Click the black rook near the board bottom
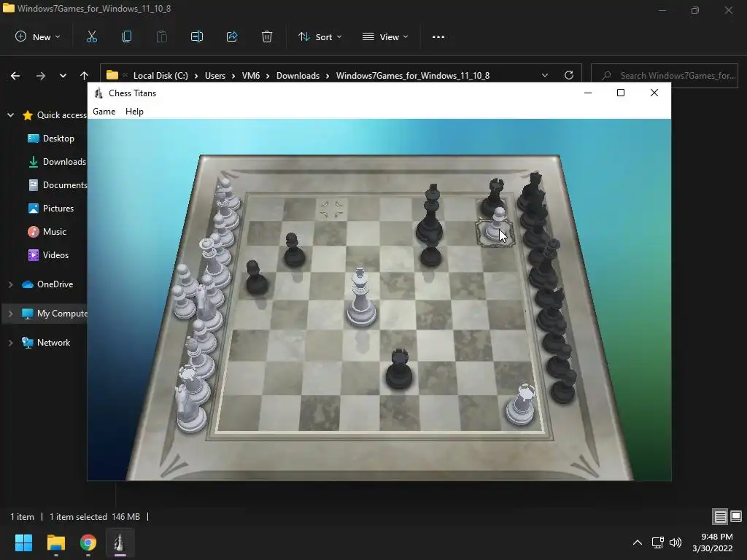The image size is (747, 560). (x=399, y=370)
